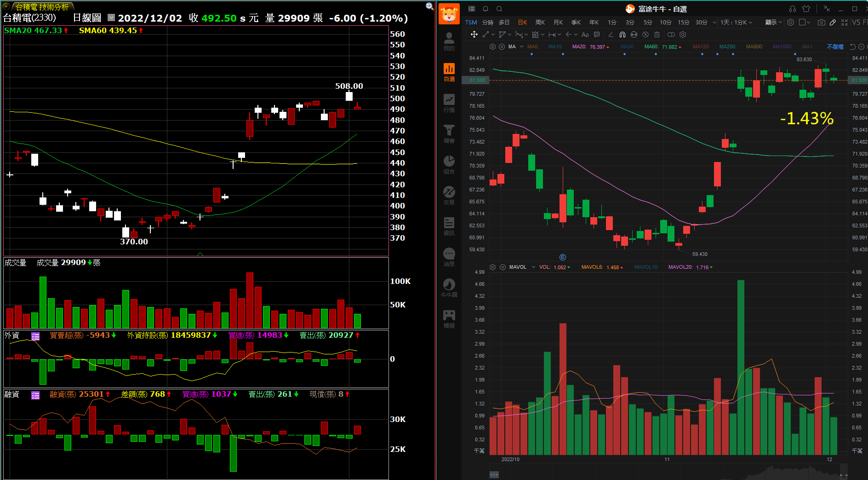
Task: Switch to the 月K monthly chart tab
Action: 558,22
